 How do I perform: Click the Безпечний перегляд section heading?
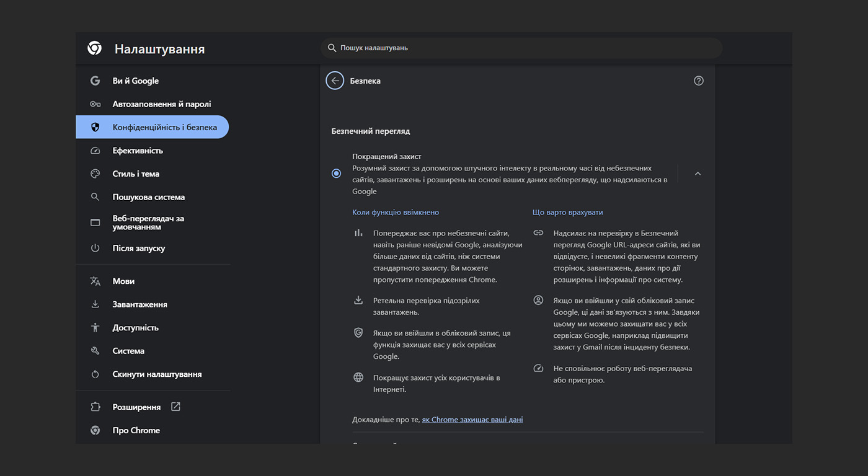[x=371, y=131]
